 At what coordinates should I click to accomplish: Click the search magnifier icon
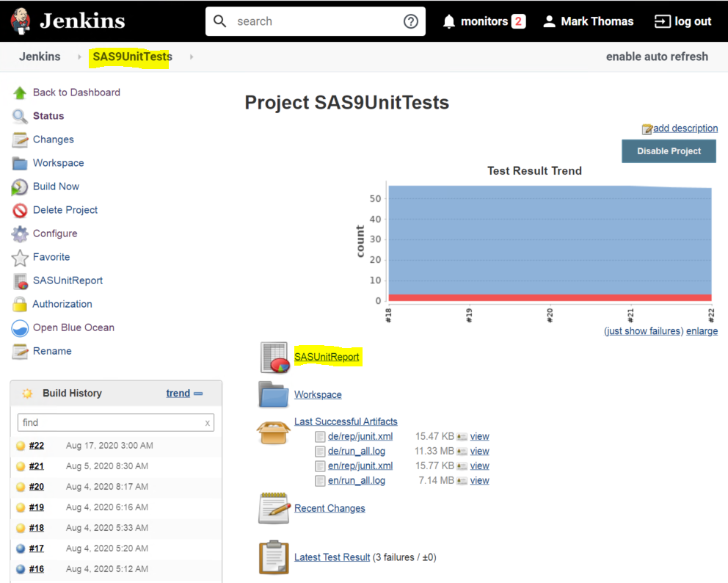click(219, 21)
